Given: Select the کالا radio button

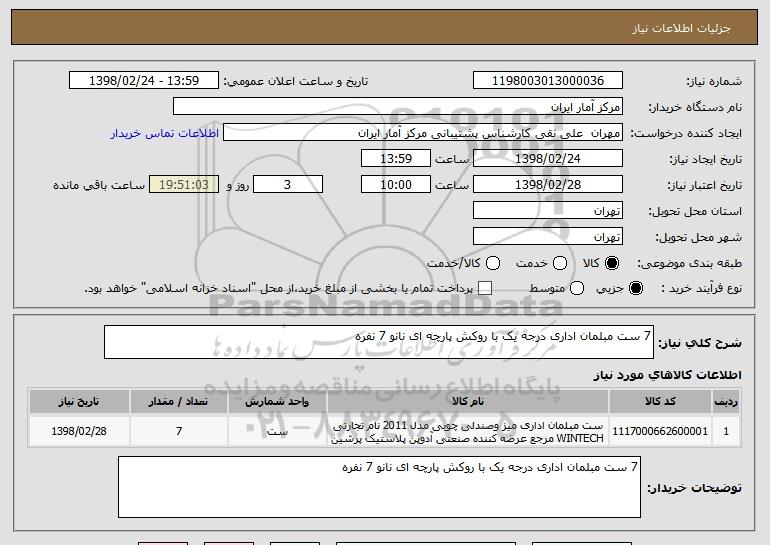Looking at the screenshot, I should [612, 263].
